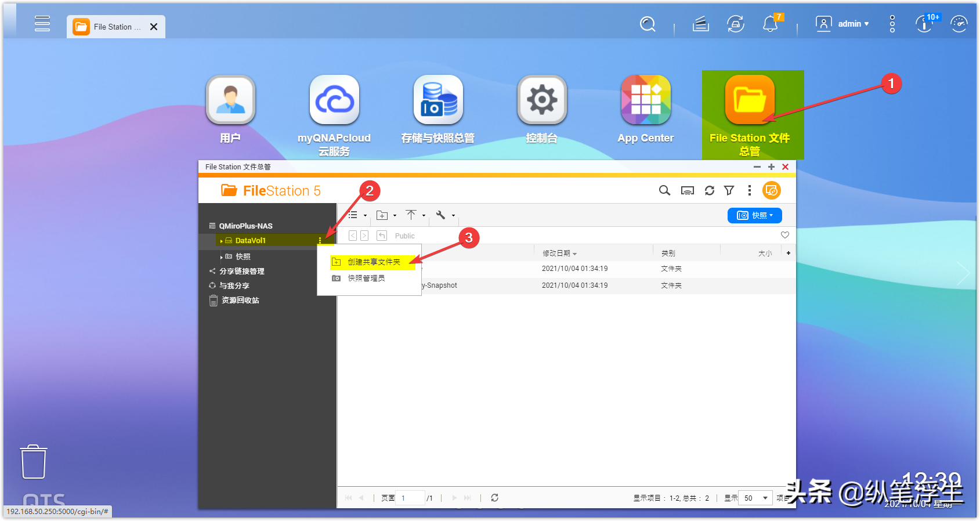Launch App Center from desktop
Image resolution: width=980 pixels, height=521 pixels.
646,109
